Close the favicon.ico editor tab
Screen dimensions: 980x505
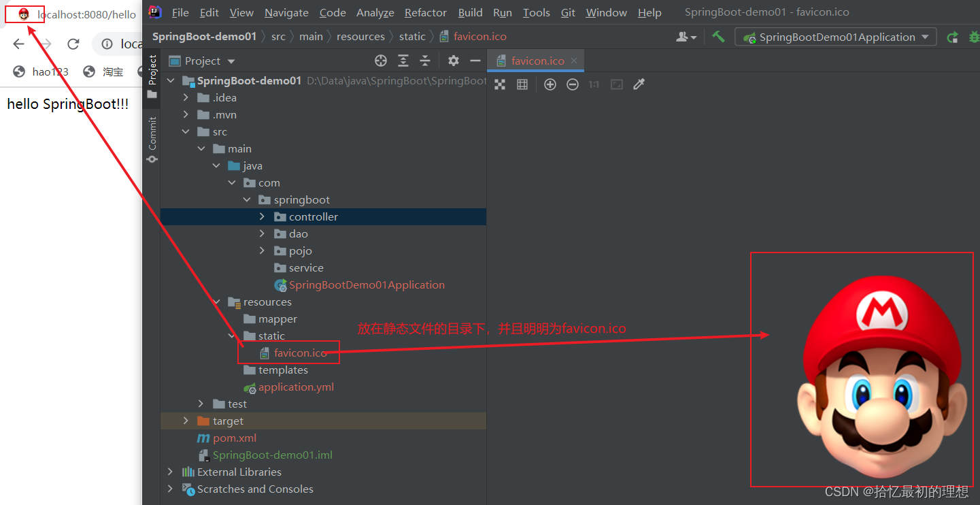(x=574, y=61)
